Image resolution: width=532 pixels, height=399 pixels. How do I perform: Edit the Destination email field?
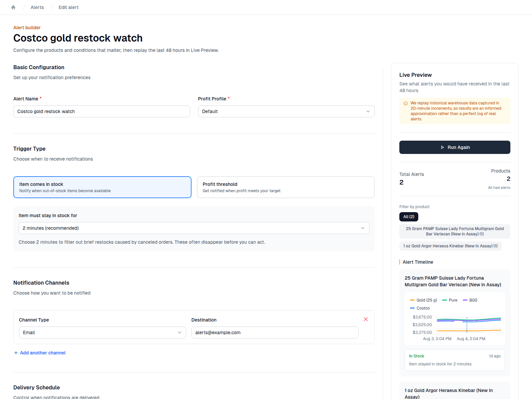click(275, 332)
